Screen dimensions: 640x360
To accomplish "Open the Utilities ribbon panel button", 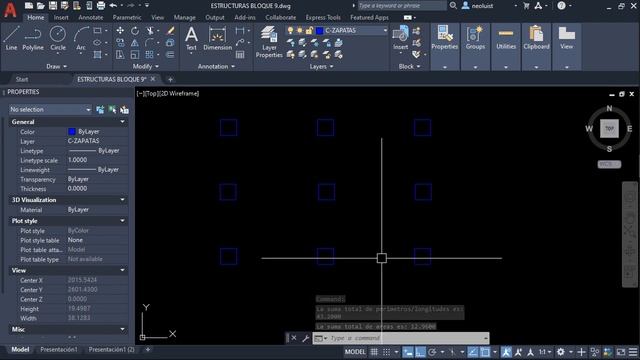I will pyautogui.click(x=506, y=47).
